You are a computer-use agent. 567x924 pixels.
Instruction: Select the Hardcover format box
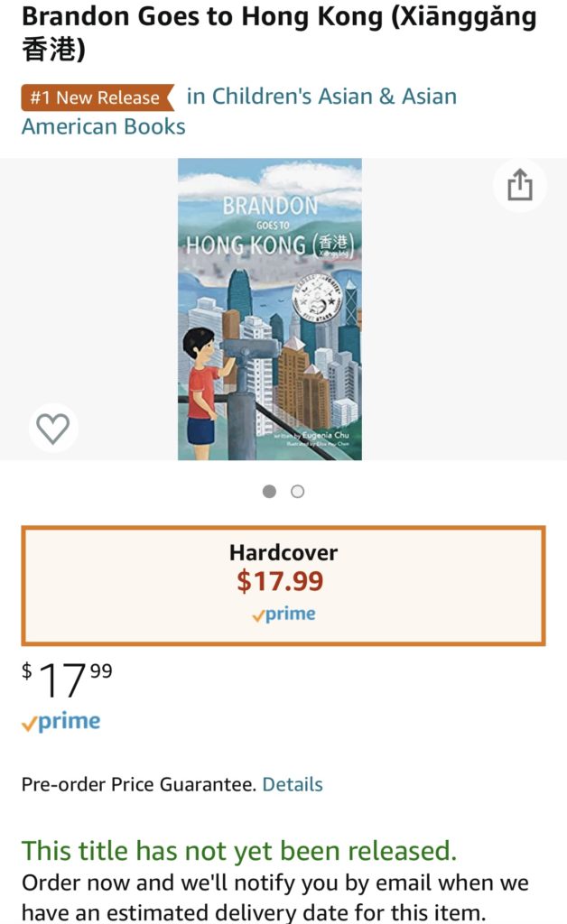coord(283,586)
